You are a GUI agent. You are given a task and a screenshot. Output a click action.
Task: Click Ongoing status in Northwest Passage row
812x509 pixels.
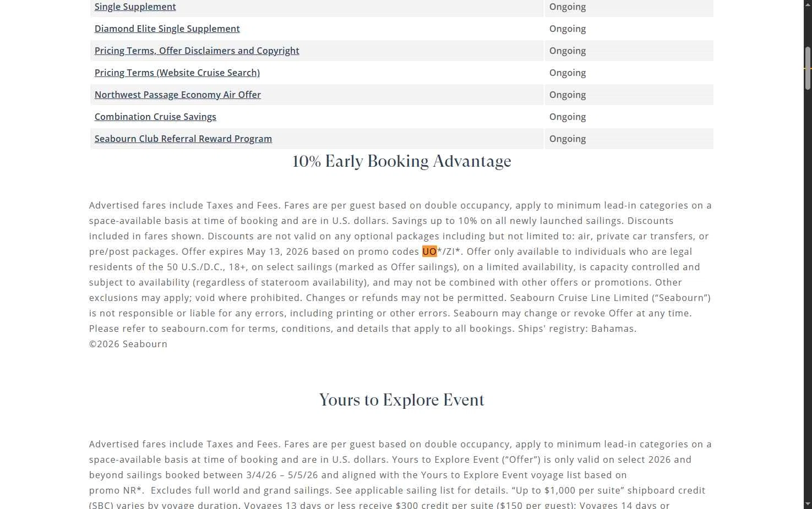568,95
